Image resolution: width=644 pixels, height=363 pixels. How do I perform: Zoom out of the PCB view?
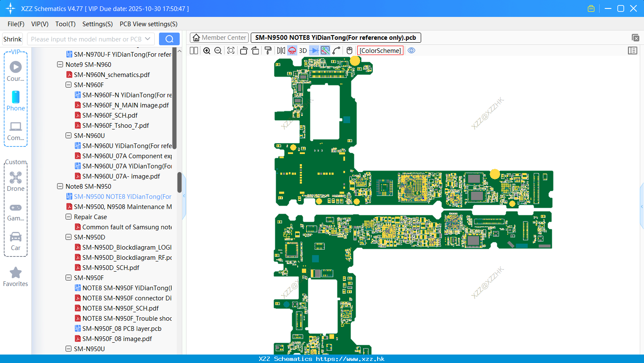tap(218, 50)
